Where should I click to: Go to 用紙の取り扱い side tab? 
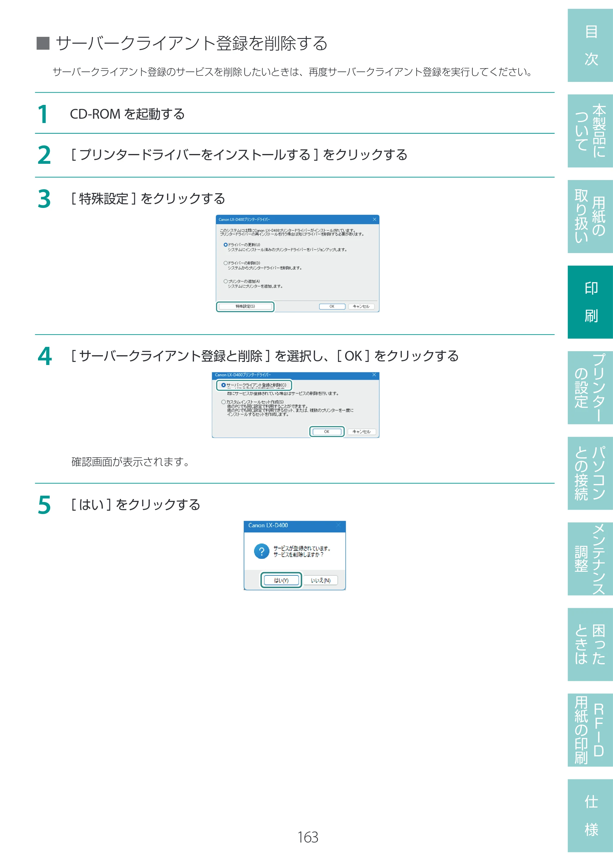590,216
